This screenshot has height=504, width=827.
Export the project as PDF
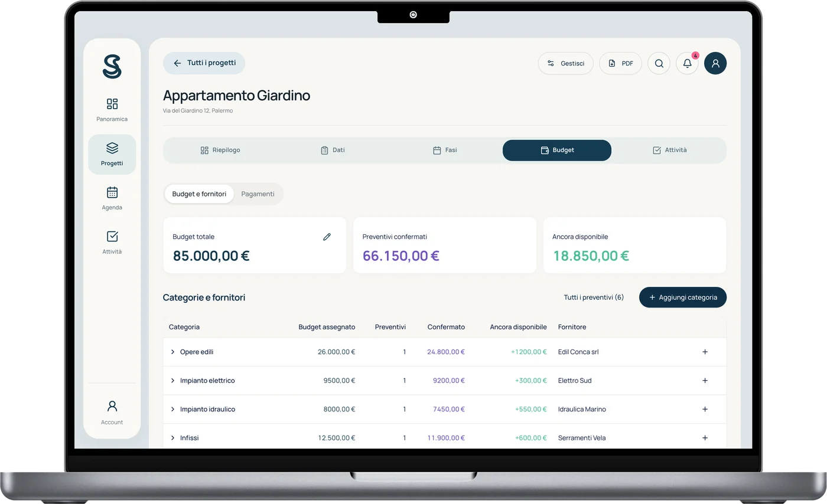pos(620,64)
